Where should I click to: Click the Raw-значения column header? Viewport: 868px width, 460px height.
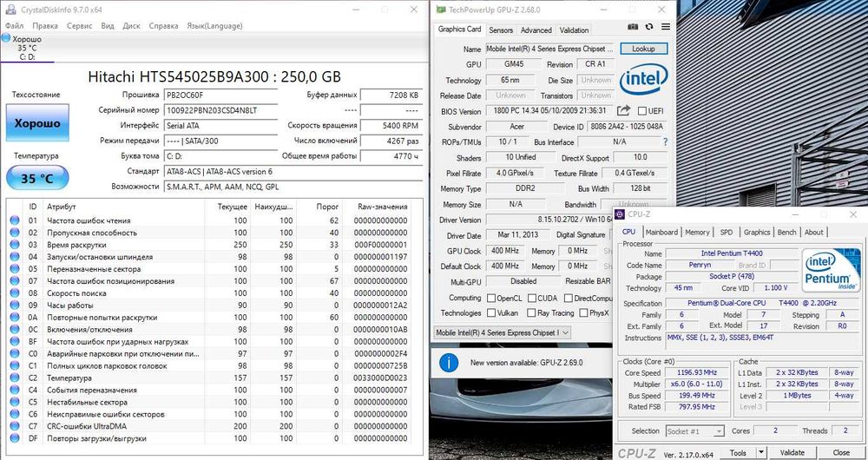[x=383, y=207]
